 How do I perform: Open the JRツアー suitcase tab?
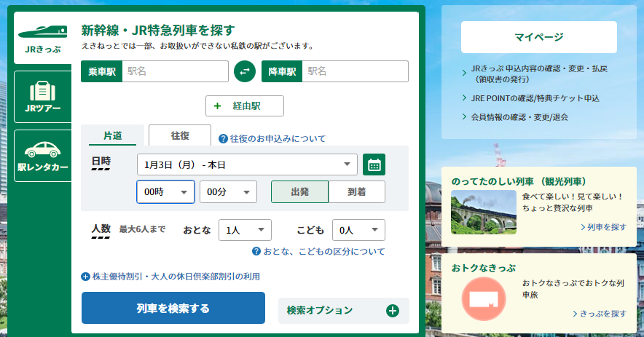pos(43,97)
